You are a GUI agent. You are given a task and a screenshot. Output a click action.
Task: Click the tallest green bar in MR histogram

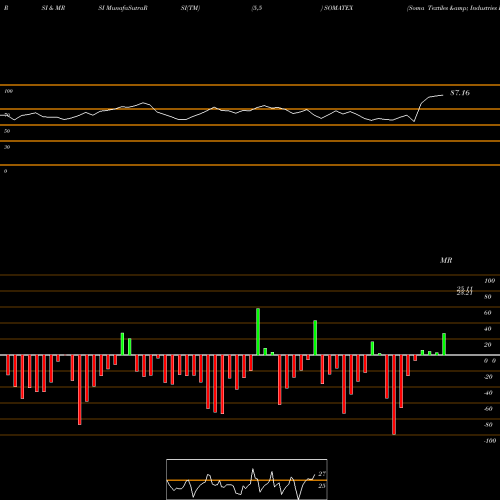258,332
